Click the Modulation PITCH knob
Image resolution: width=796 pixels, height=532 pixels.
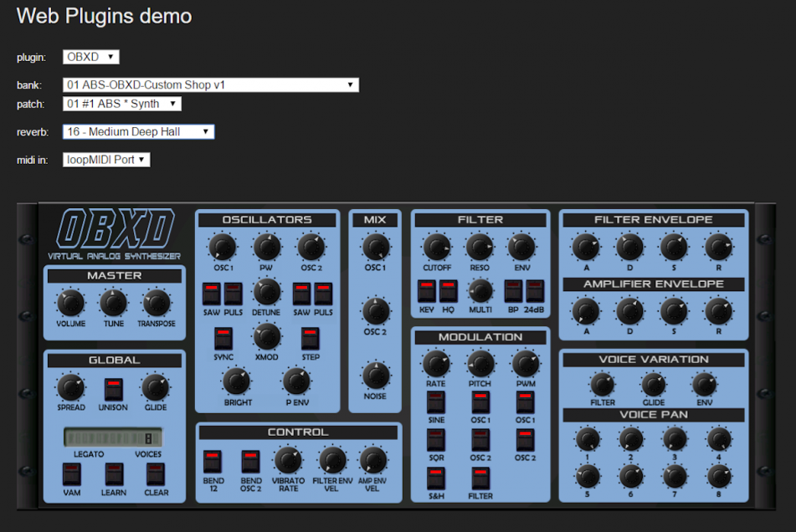click(480, 363)
